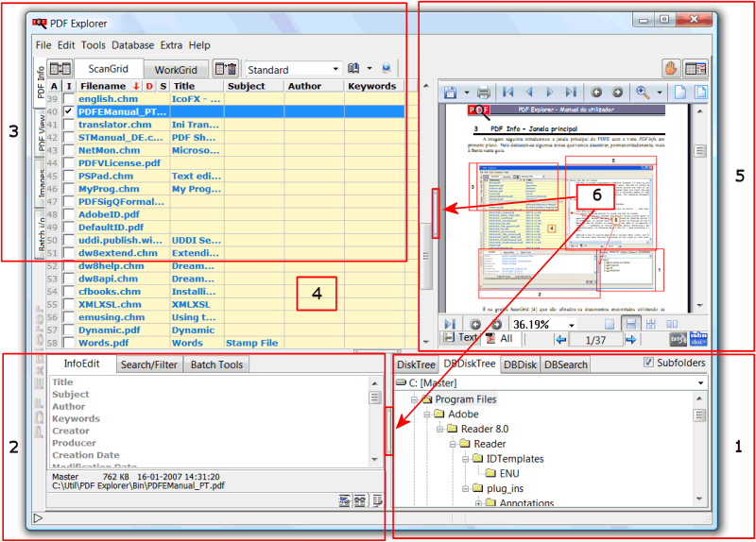Switch to the Search/Filter tab
This screenshot has height=542, width=756.
click(x=149, y=364)
